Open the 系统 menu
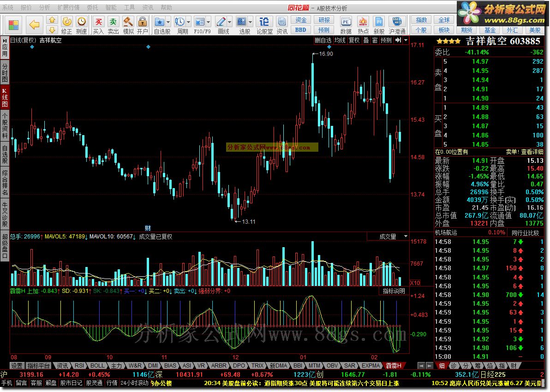550x392 pixels. (8, 7)
